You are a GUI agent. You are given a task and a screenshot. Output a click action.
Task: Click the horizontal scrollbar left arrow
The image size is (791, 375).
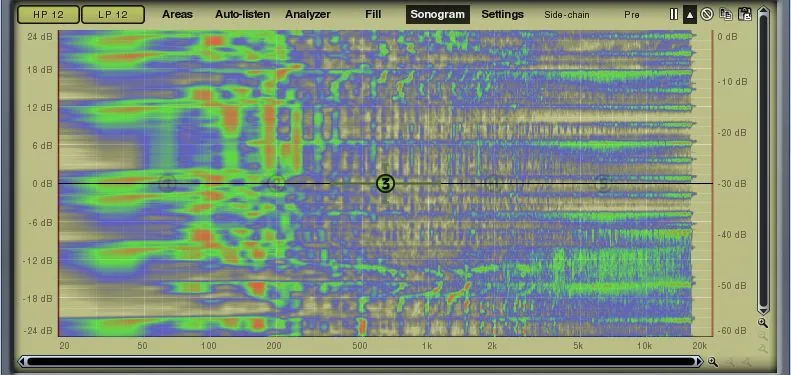[22, 361]
